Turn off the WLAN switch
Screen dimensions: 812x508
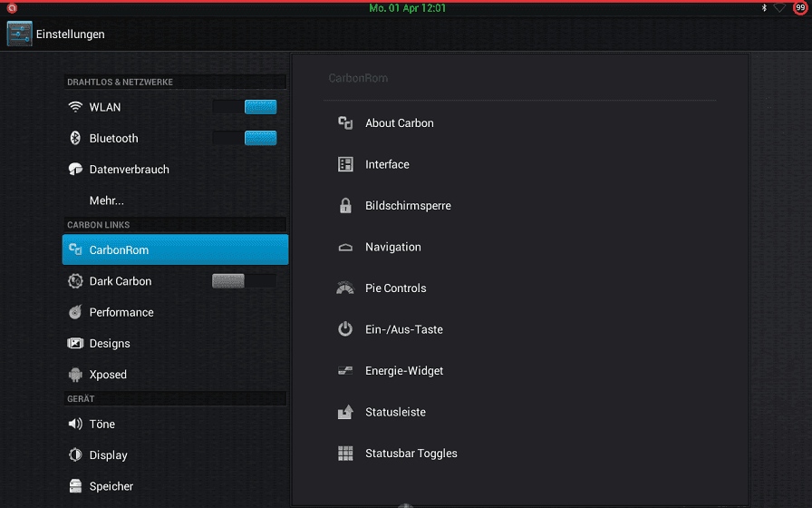pos(245,107)
